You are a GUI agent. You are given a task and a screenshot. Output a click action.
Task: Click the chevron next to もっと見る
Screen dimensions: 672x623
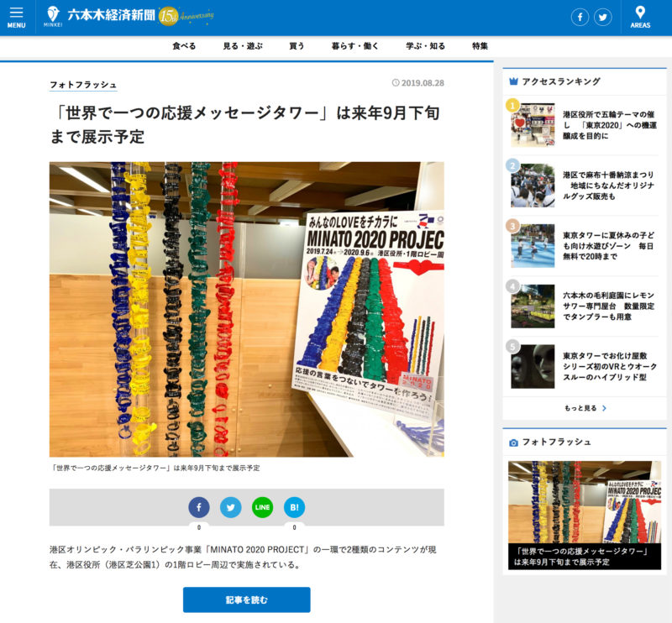(604, 408)
